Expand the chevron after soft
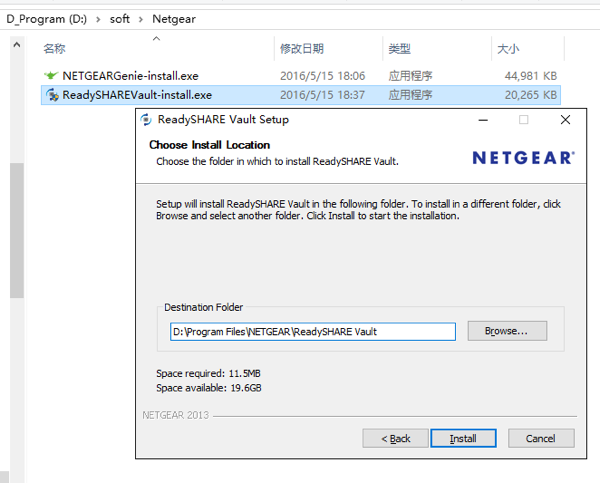 tap(141, 19)
